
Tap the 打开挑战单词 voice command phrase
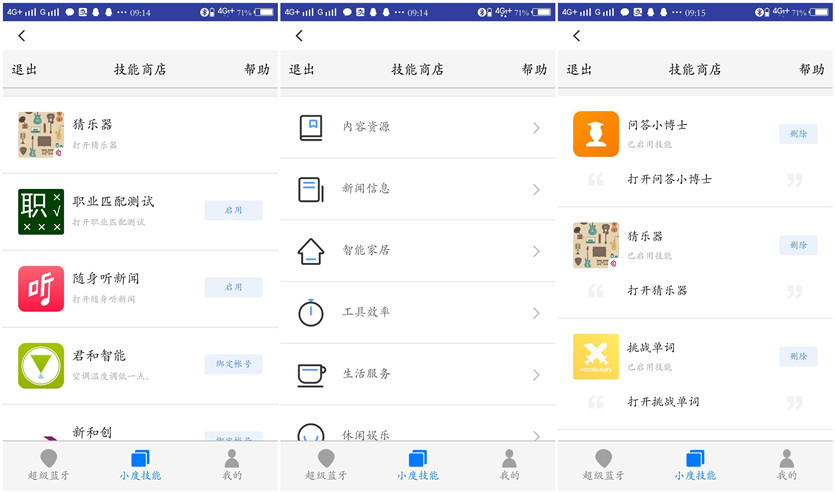point(663,402)
